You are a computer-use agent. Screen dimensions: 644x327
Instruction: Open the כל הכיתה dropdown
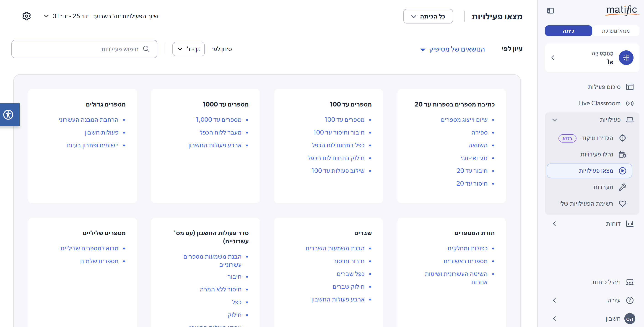[x=428, y=16]
